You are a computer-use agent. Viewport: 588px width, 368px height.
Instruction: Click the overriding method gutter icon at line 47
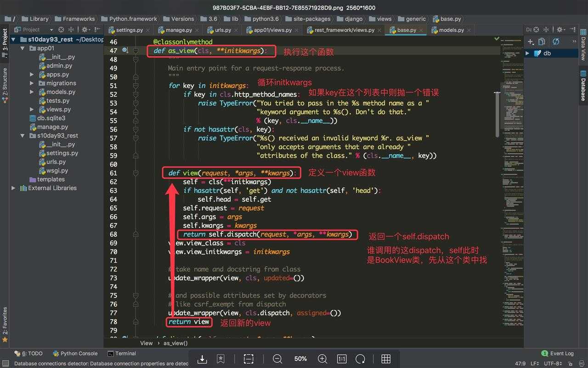(x=125, y=51)
